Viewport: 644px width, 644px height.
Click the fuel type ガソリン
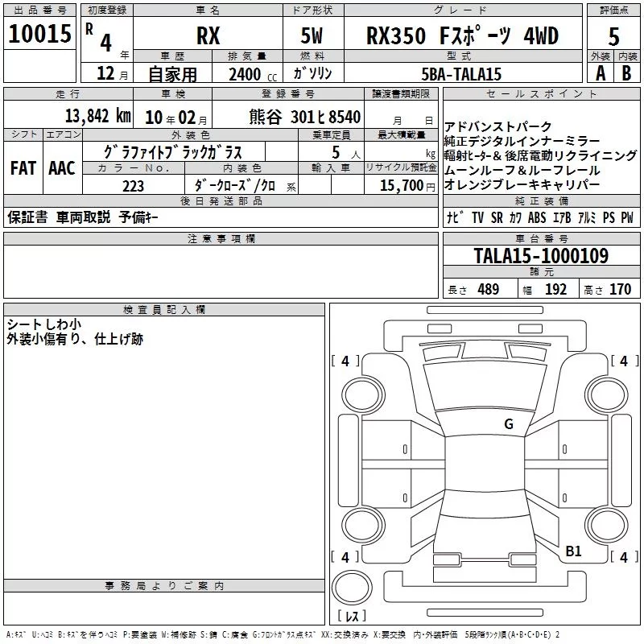click(312, 73)
